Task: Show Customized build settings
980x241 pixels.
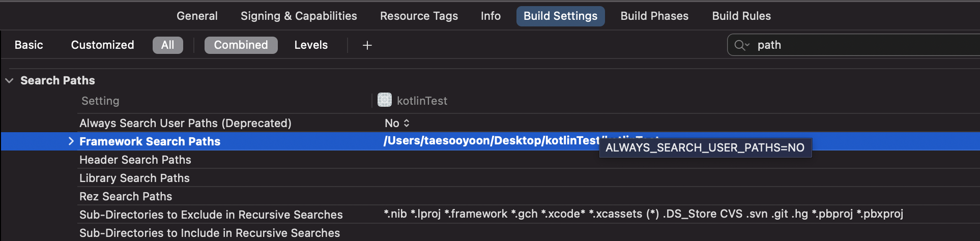Action: point(102,45)
